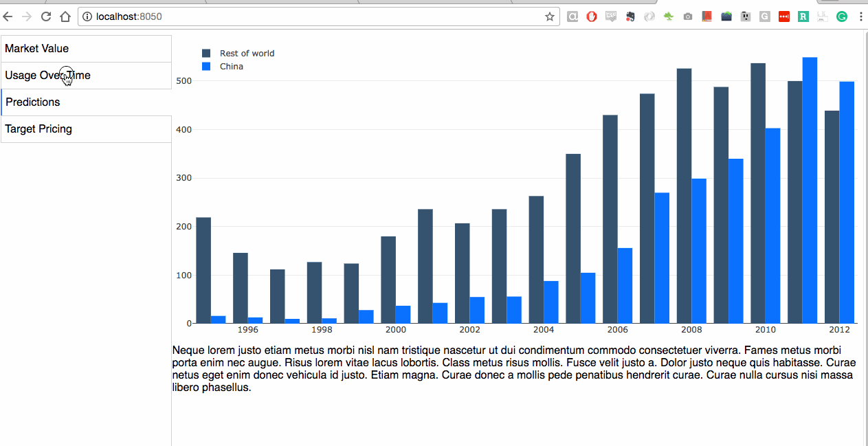The height and width of the screenshot is (446, 868).
Task: Bookmark this page with the star icon
Action: tap(550, 16)
